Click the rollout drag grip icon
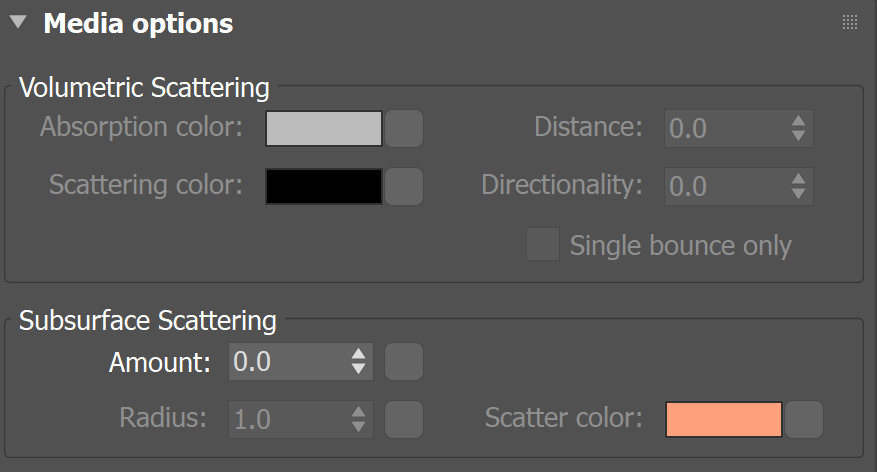Image resolution: width=877 pixels, height=472 pixels. tap(850, 23)
